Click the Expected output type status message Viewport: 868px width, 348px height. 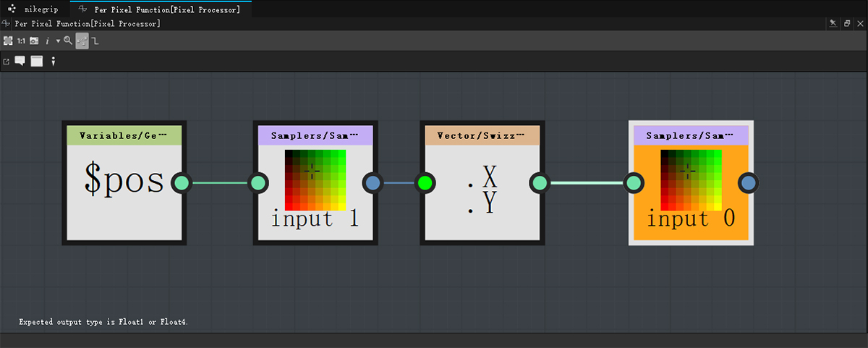104,321
